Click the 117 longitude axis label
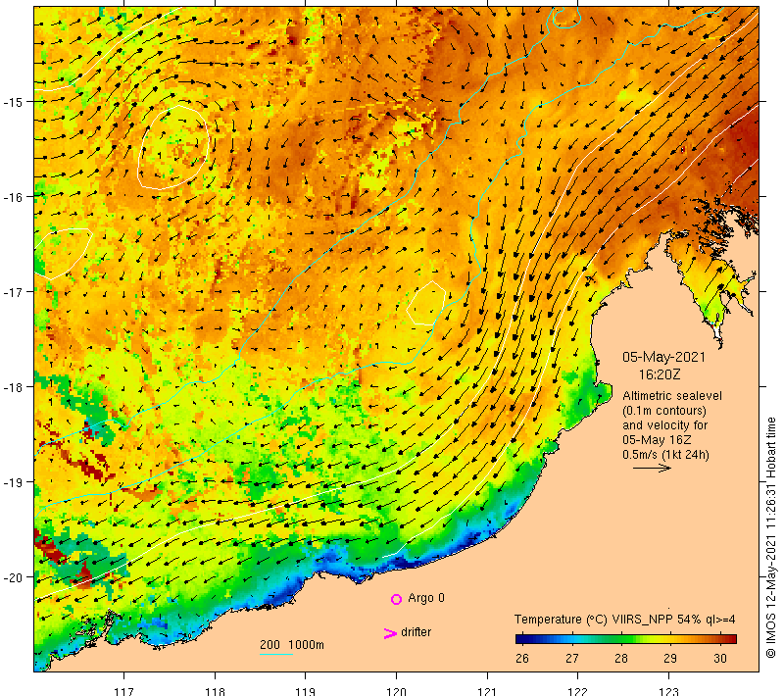Image resolution: width=784 pixels, height=696 pixels. point(124,691)
